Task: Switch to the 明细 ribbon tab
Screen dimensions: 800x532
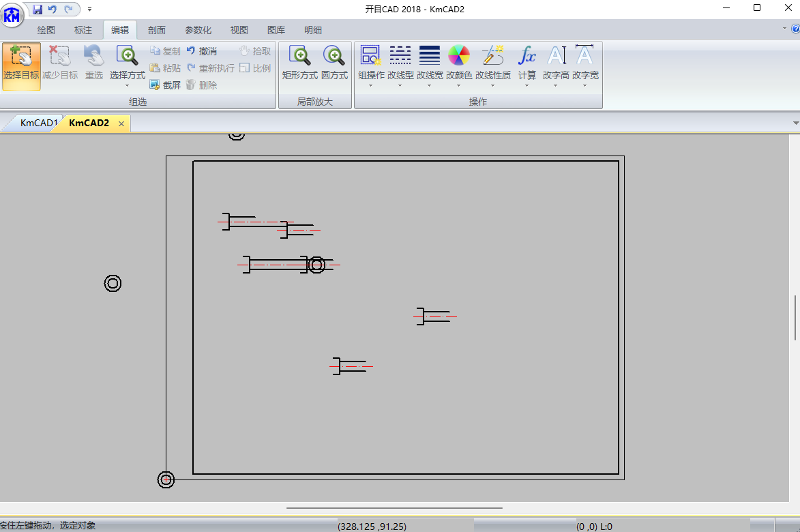Action: click(x=313, y=30)
